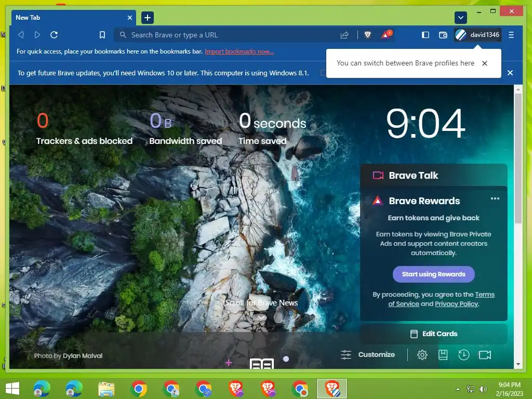Select the New Tab tab

(74, 18)
